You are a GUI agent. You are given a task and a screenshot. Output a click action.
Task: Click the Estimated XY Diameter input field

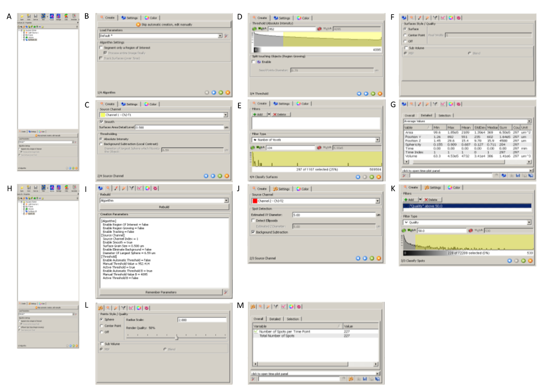tap(336, 214)
